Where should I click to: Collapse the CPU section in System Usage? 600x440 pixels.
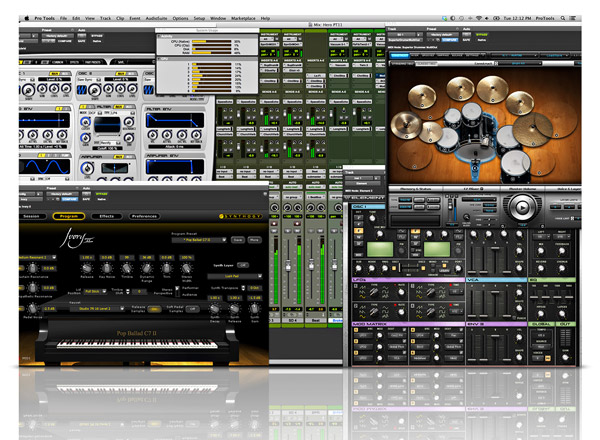(x=158, y=59)
